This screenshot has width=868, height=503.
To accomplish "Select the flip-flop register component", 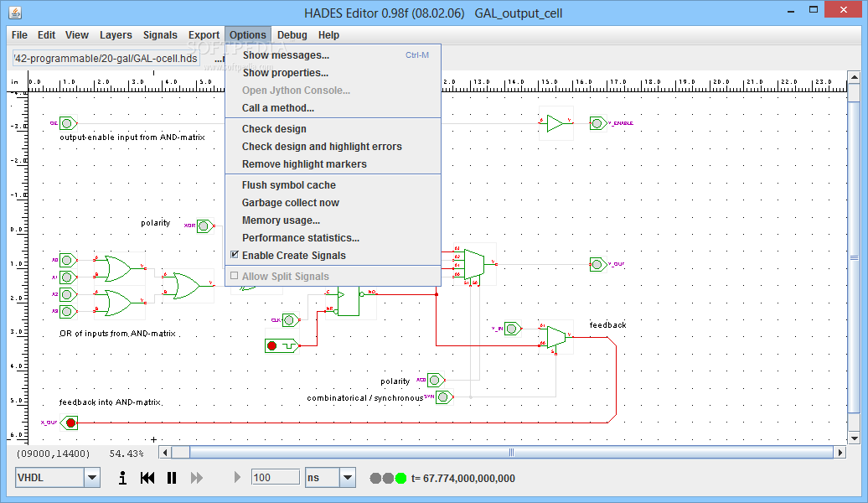I will pyautogui.click(x=349, y=302).
